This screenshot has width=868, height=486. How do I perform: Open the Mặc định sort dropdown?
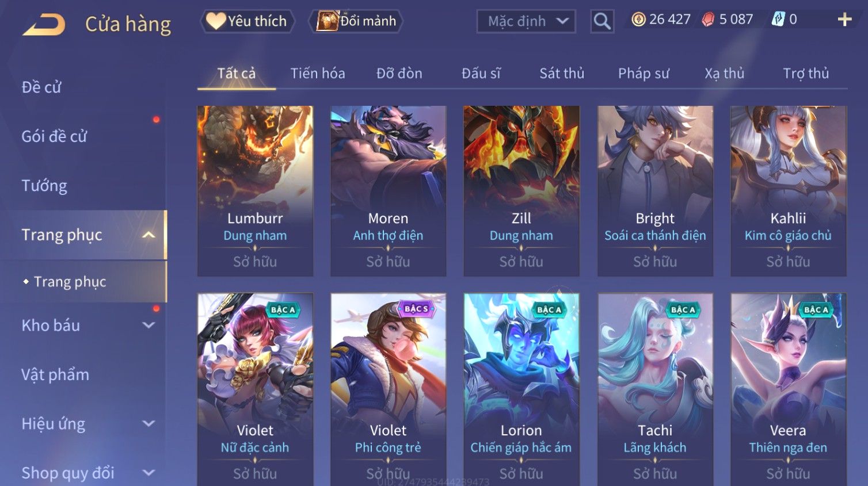(x=526, y=21)
